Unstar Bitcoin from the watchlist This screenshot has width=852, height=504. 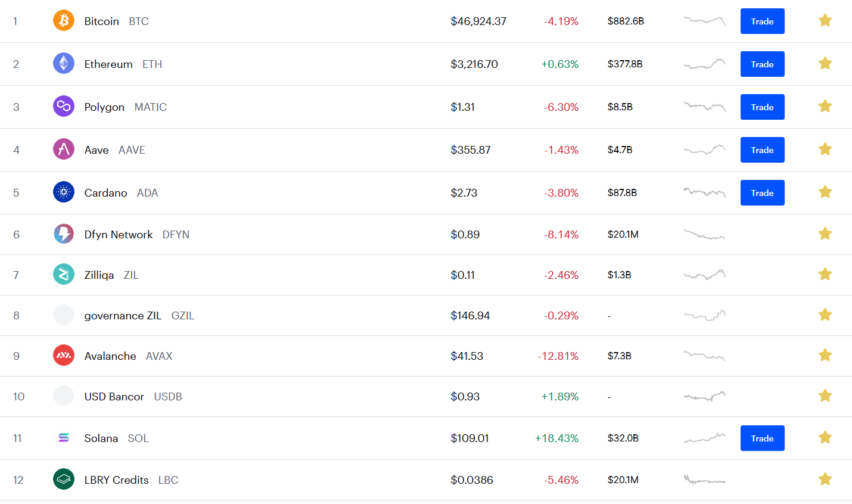point(825,21)
